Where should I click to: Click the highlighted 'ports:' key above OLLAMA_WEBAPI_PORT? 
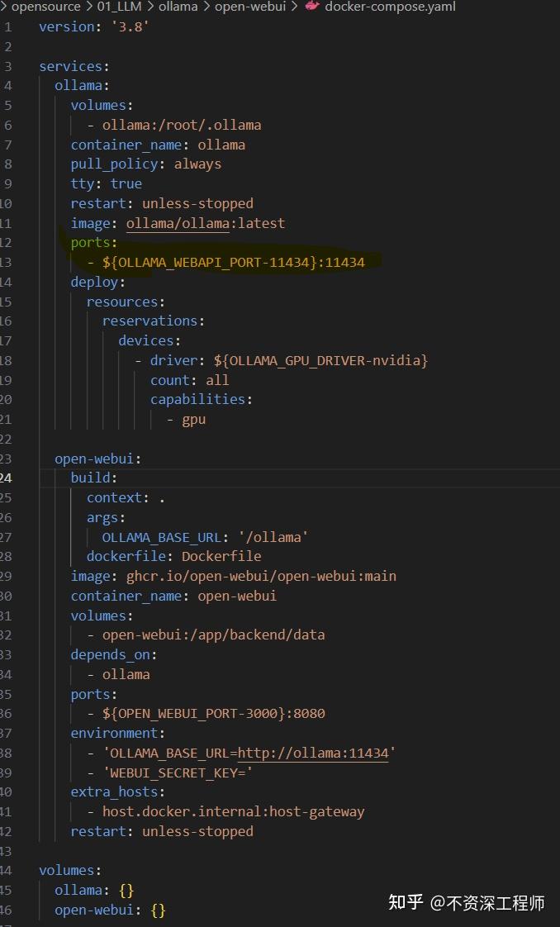coord(94,243)
